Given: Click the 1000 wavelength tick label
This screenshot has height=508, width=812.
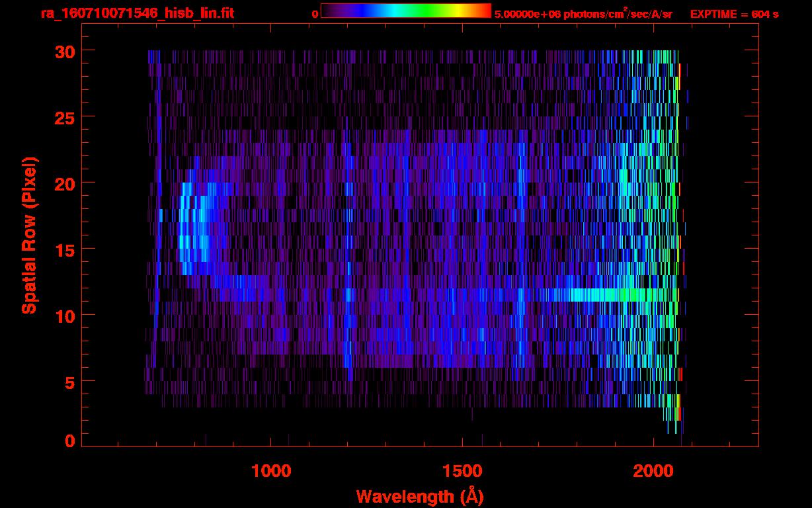Looking at the screenshot, I should coord(271,471).
